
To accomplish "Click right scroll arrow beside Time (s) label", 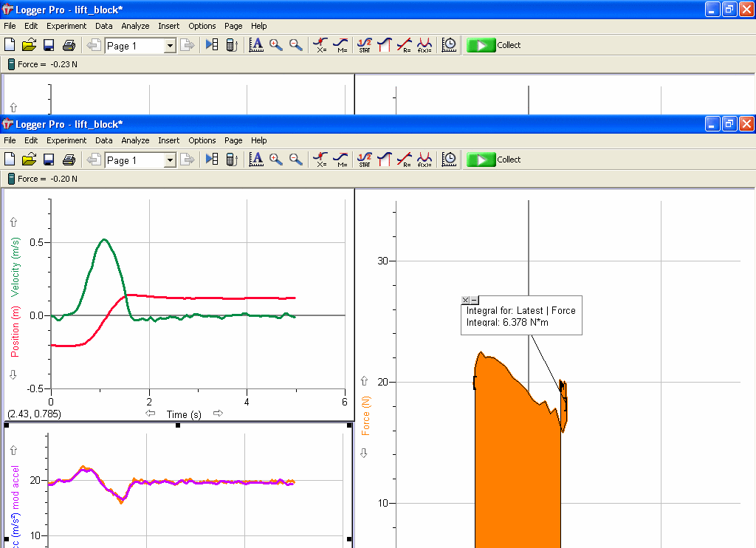I will point(218,414).
